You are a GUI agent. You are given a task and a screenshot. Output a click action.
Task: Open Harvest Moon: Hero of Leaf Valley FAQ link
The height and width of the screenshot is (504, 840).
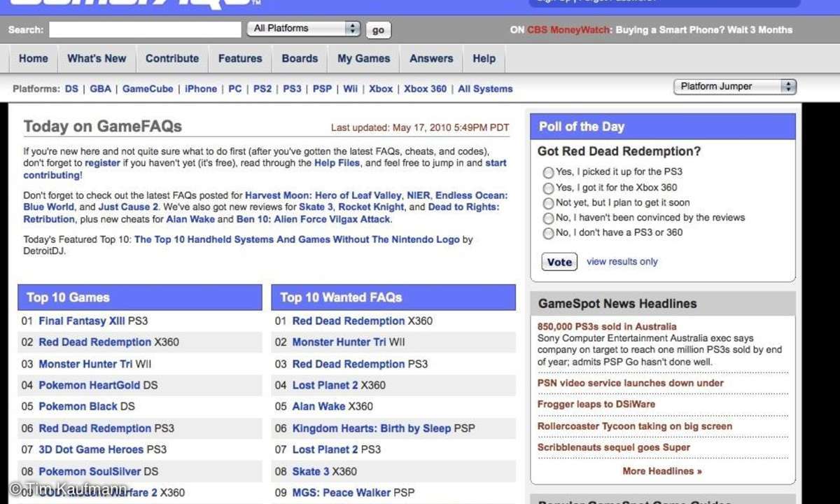tap(323, 196)
